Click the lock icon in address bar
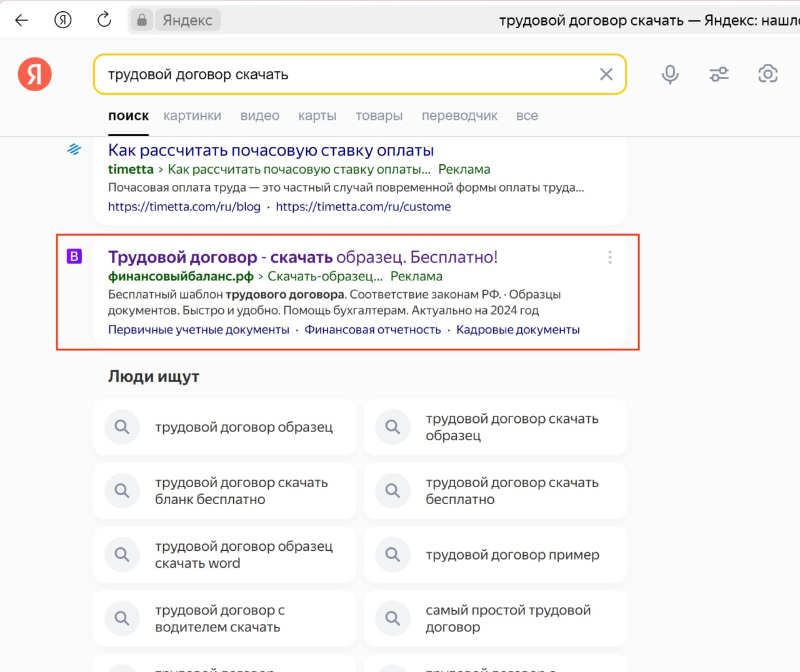This screenshot has width=800, height=672. [142, 20]
